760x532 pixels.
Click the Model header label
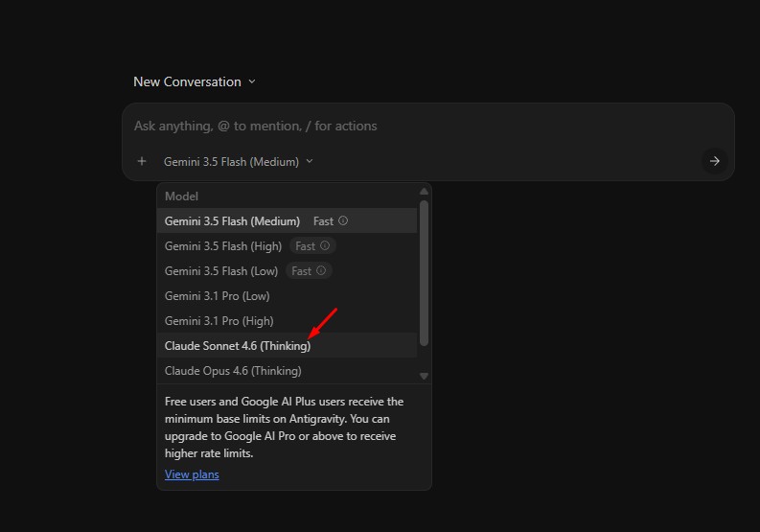click(181, 197)
